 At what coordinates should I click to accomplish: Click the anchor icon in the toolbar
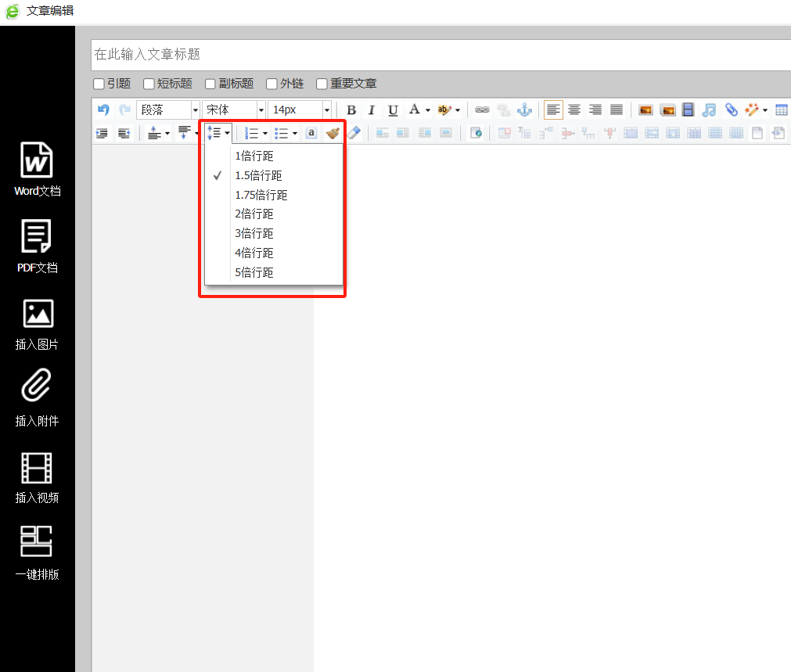(x=525, y=110)
